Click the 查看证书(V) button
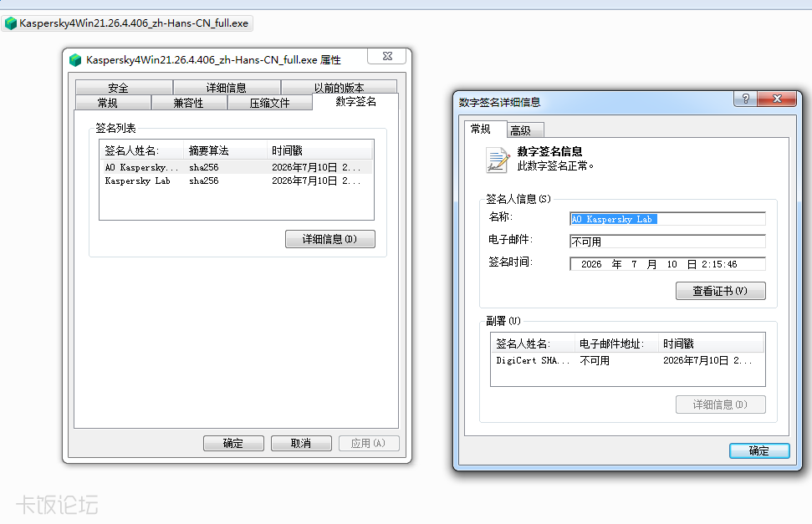This screenshot has width=812, height=524. [x=720, y=291]
